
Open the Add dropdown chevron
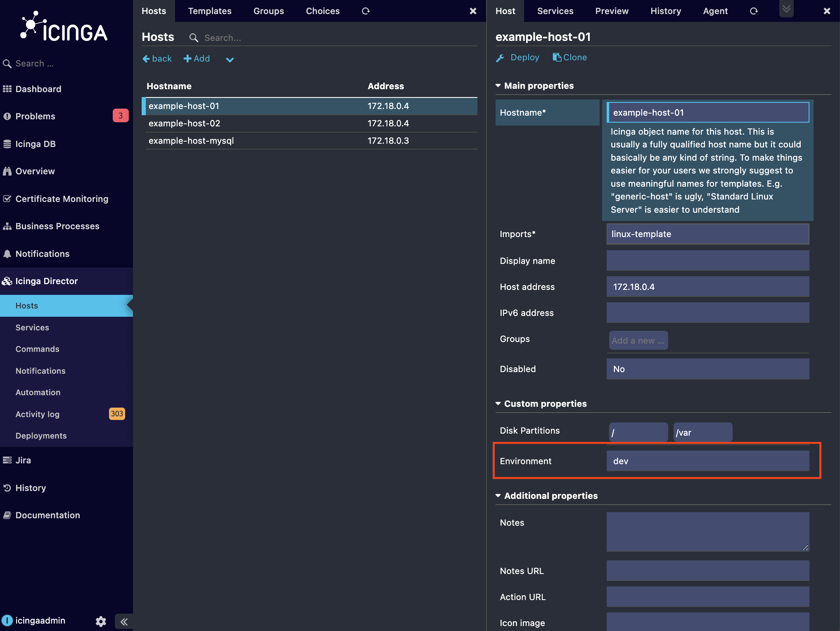point(230,59)
